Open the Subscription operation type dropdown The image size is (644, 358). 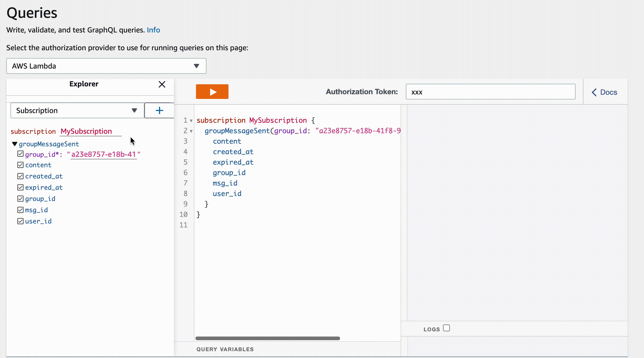pyautogui.click(x=77, y=110)
